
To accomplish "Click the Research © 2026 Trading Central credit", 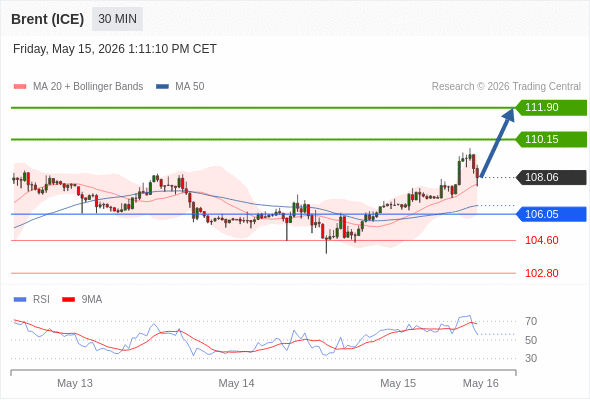I will point(506,87).
